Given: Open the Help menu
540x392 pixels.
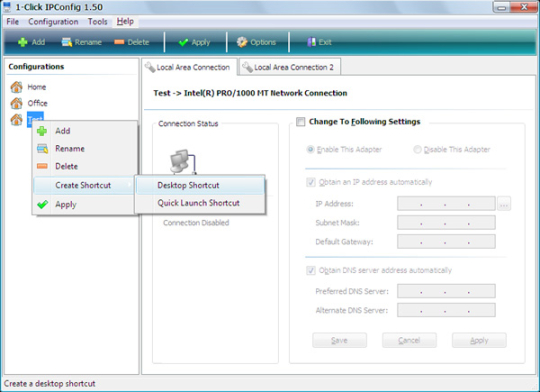Looking at the screenshot, I should pyautogui.click(x=125, y=22).
